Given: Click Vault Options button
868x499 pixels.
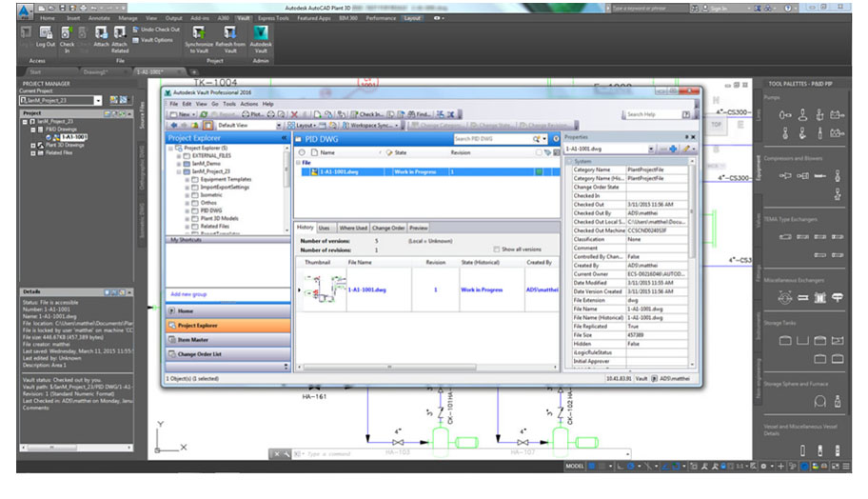Looking at the screenshot, I should coord(153,40).
